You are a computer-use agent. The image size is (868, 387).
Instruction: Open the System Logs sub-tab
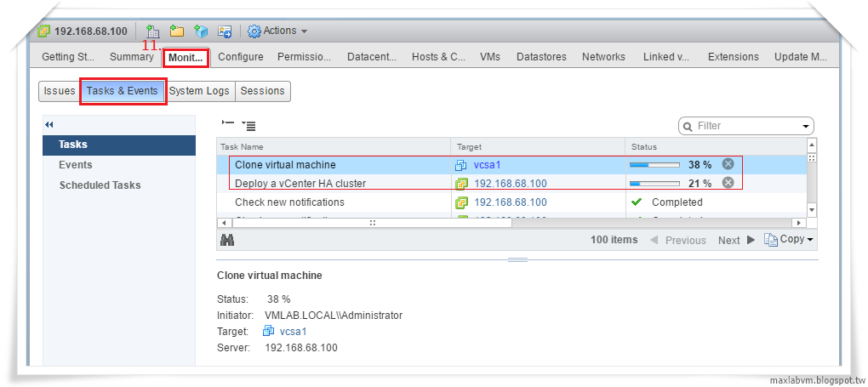click(x=199, y=91)
